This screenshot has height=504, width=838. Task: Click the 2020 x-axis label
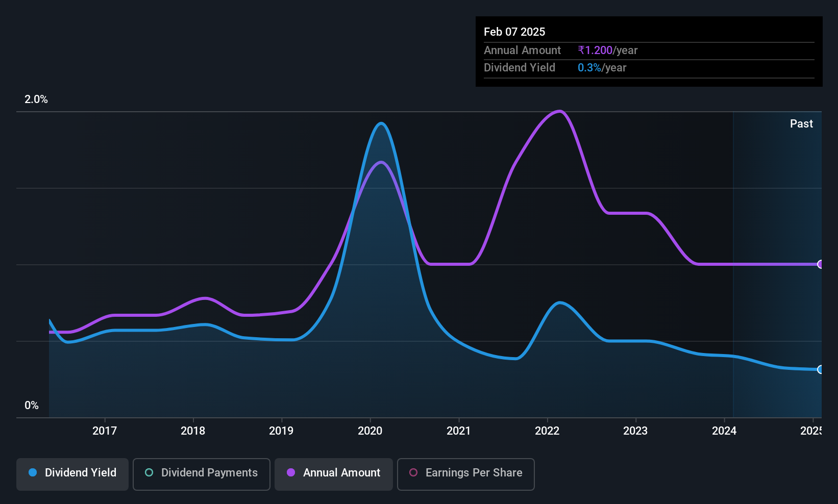coord(370,431)
